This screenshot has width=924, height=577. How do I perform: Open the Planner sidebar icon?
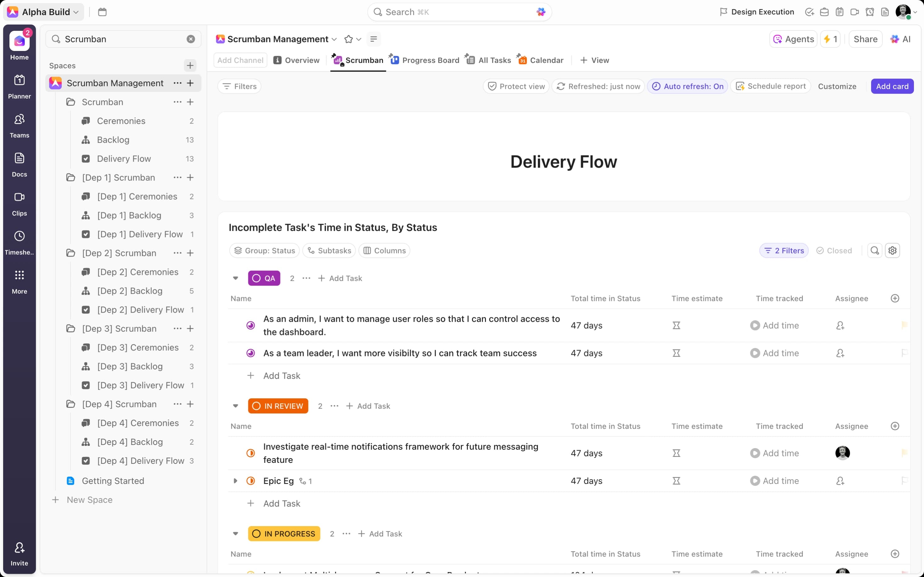pyautogui.click(x=19, y=81)
